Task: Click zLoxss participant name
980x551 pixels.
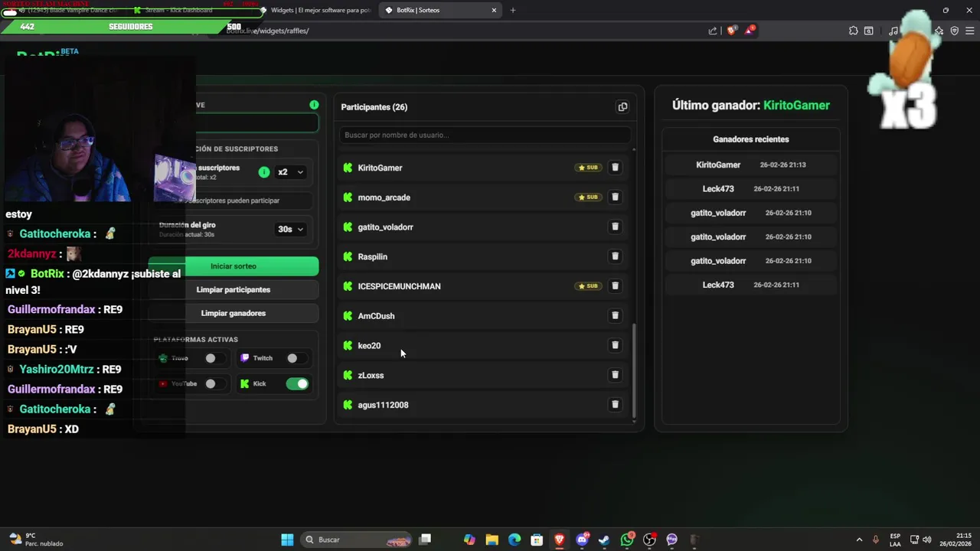Action: 371,375
